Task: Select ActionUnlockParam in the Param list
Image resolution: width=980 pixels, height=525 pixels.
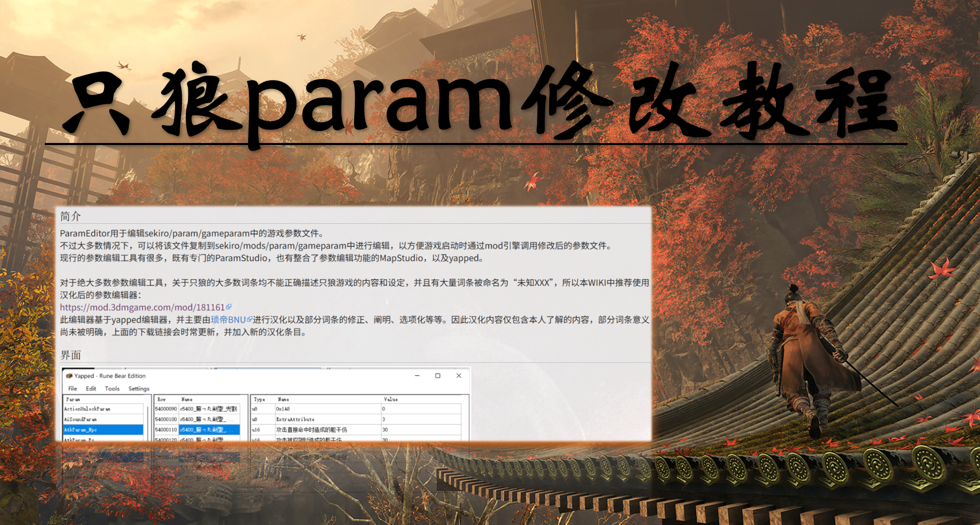Action: [103, 409]
